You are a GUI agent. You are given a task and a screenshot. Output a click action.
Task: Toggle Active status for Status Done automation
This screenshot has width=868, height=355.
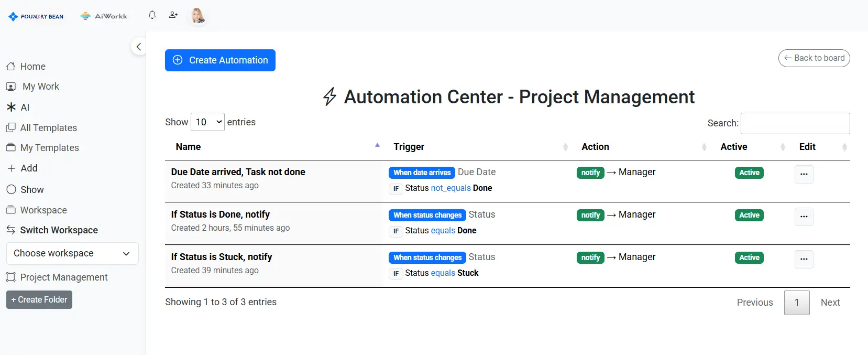point(749,215)
